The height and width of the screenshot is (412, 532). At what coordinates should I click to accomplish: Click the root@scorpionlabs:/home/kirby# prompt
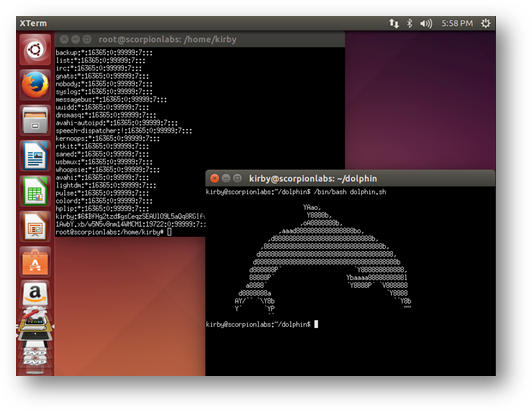tap(109, 232)
